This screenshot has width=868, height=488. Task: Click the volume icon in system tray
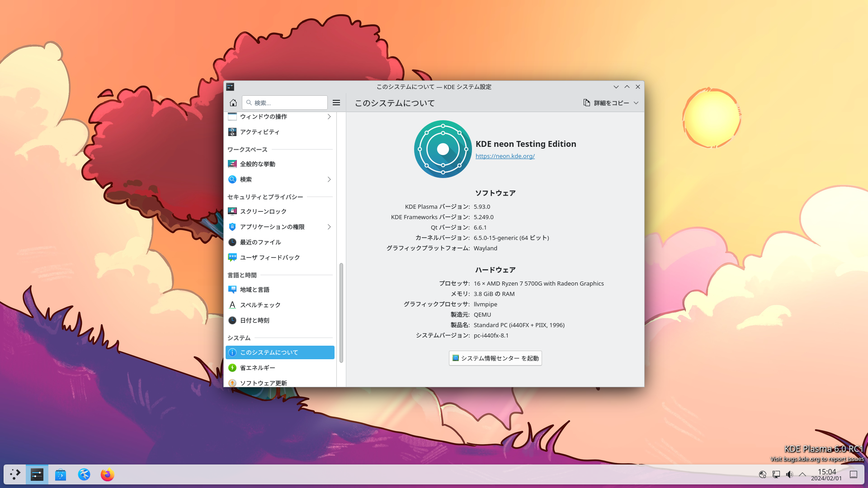pos(789,474)
